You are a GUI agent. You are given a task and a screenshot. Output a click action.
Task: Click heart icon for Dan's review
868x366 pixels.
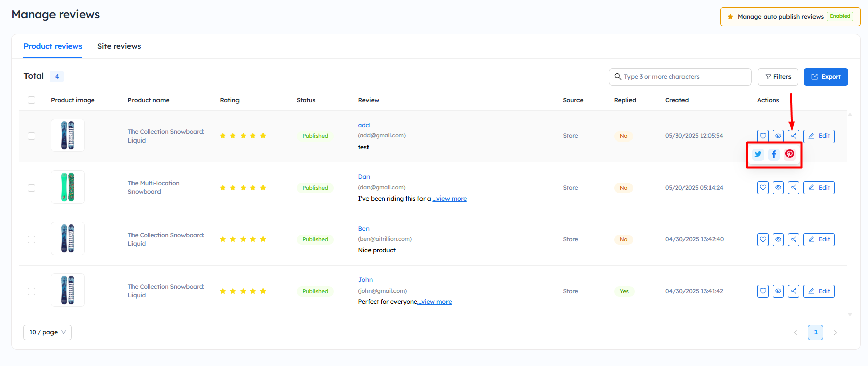(x=763, y=188)
